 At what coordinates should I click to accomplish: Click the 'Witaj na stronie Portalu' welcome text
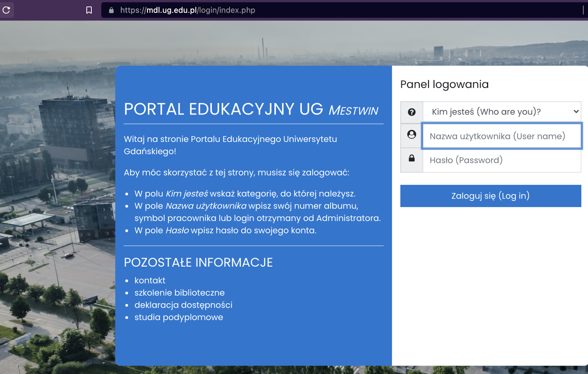click(x=230, y=145)
